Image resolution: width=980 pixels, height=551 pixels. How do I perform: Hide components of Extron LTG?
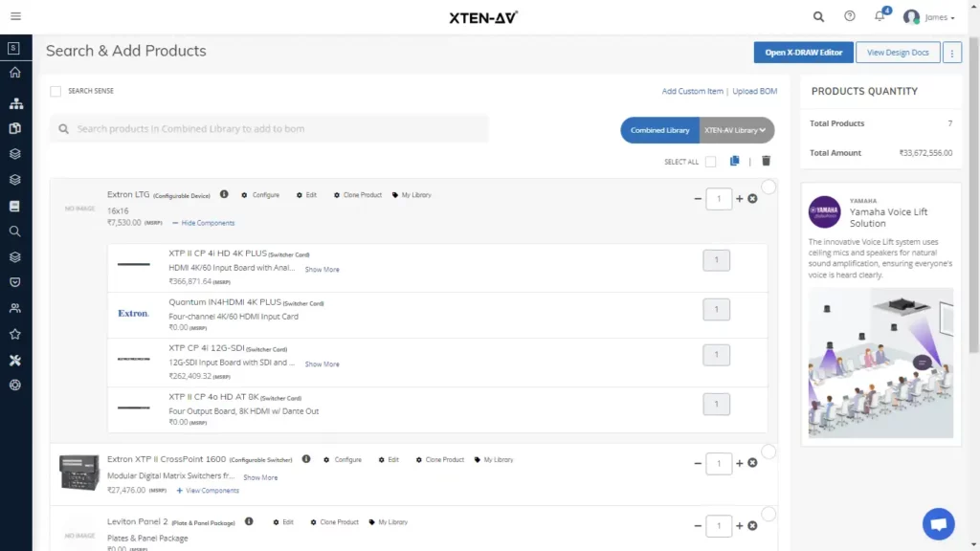204,223
